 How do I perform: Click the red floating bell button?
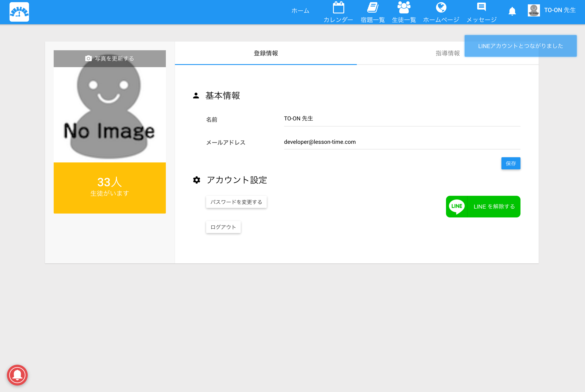tap(17, 375)
